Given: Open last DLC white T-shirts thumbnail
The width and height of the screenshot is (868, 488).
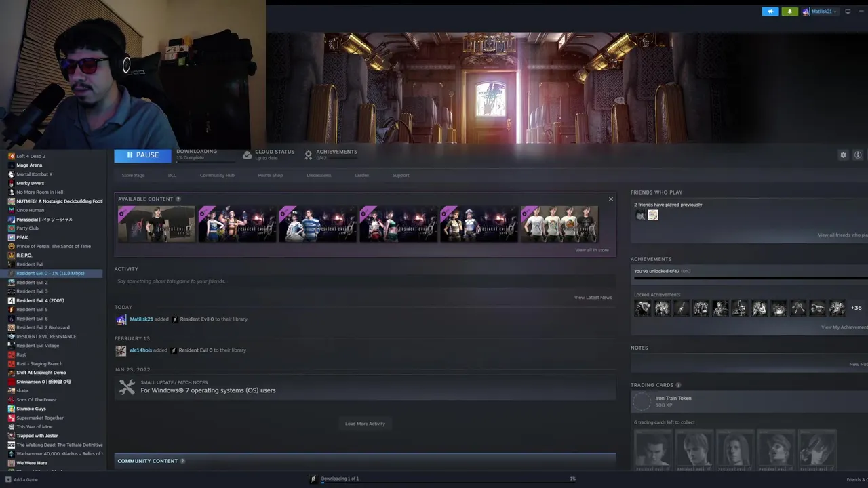Looking at the screenshot, I should (x=559, y=224).
